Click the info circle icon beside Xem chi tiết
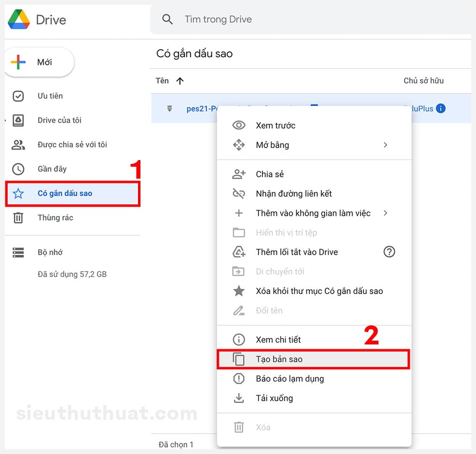 (239, 340)
